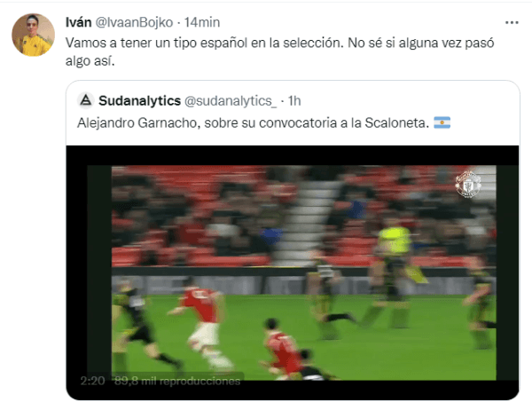Visit the @IvaanBojko handle
532x410 pixels.
click(135, 22)
